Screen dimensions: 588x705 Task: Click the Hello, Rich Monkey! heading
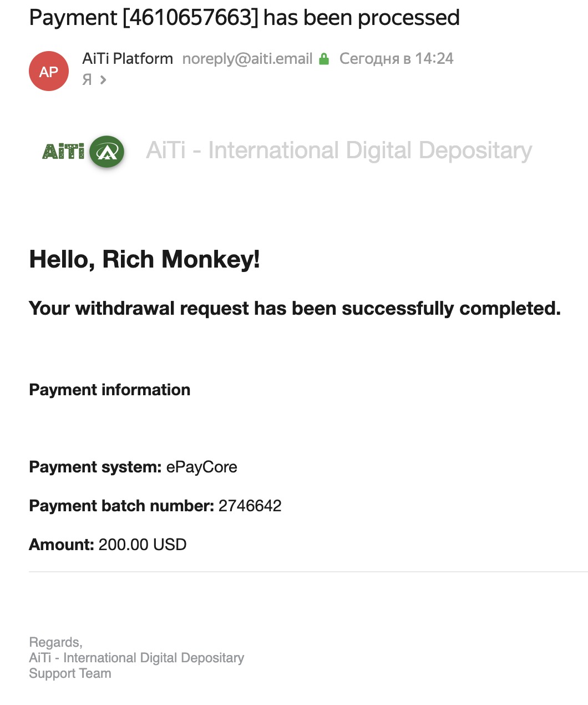145,259
